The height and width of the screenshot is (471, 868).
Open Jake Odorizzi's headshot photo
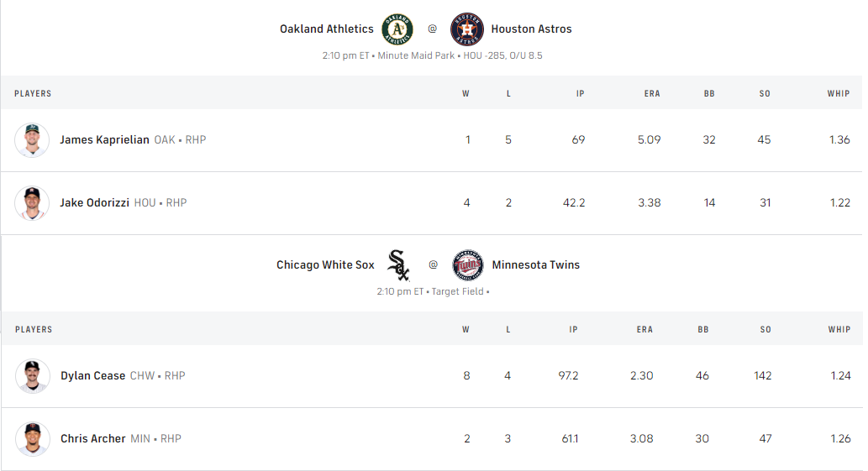[32, 203]
